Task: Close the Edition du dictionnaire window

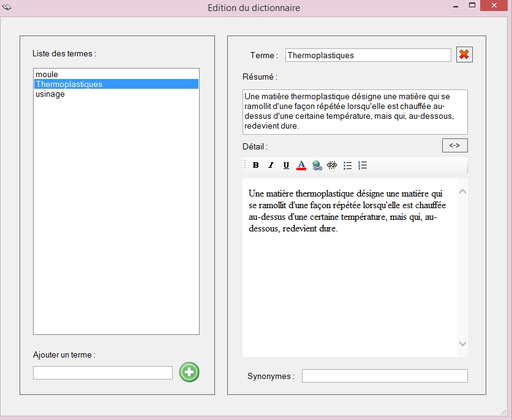Action: click(494, 6)
